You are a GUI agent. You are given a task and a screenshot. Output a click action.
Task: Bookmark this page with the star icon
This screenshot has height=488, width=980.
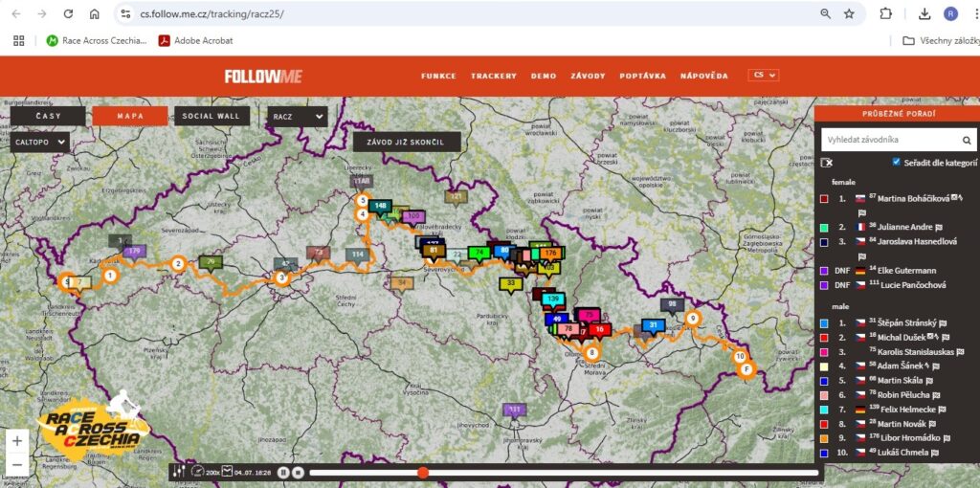coord(849,14)
